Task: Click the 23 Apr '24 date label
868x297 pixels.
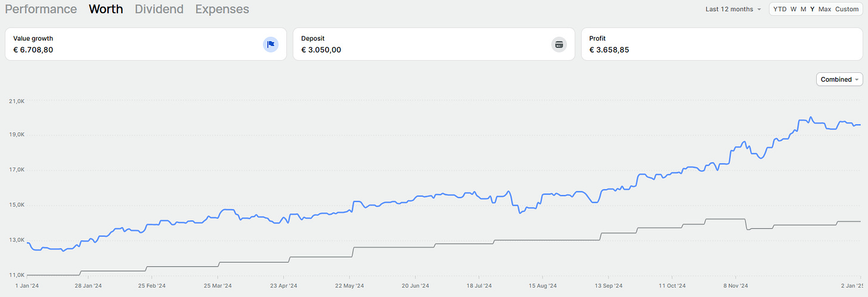Action: 284,286
